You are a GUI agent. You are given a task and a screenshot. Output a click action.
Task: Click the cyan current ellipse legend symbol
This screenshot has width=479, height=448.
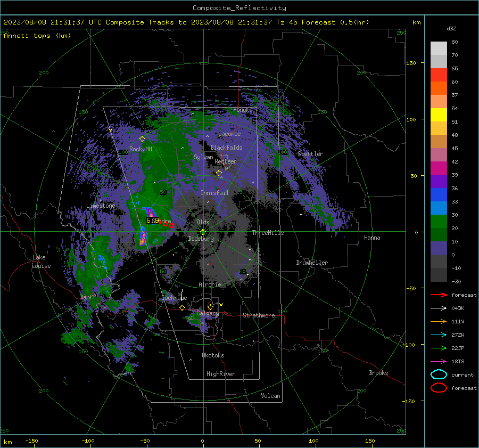[x=439, y=374]
